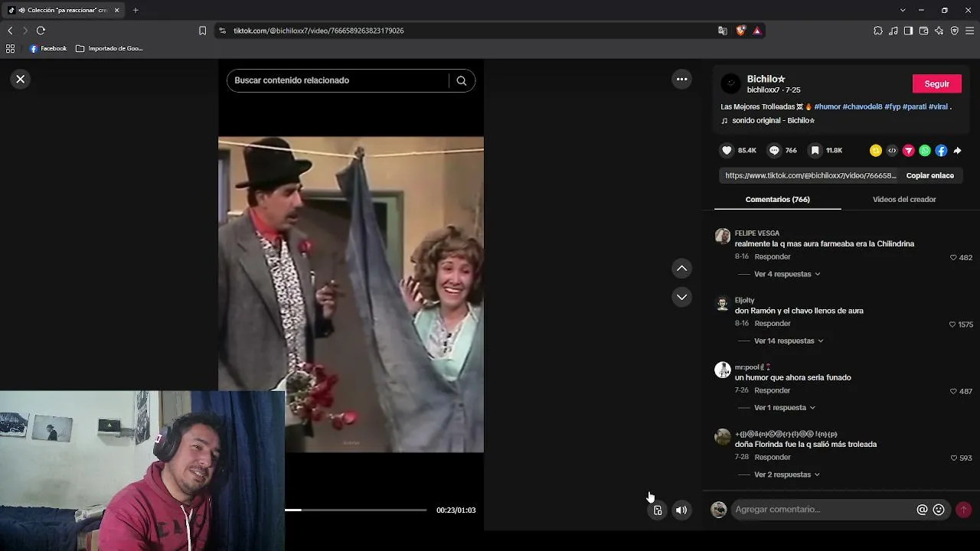Open FELIPE VESGA's commenter avatar
The image size is (980, 551).
pyautogui.click(x=723, y=236)
